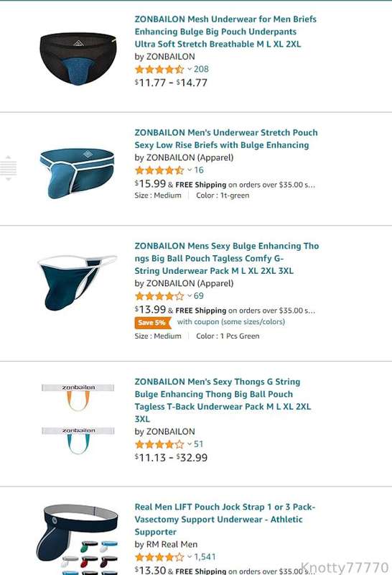Image resolution: width=392 pixels, height=575 pixels.
Task: Expand the rating chevron beside 208 reviews
Action: (x=190, y=69)
